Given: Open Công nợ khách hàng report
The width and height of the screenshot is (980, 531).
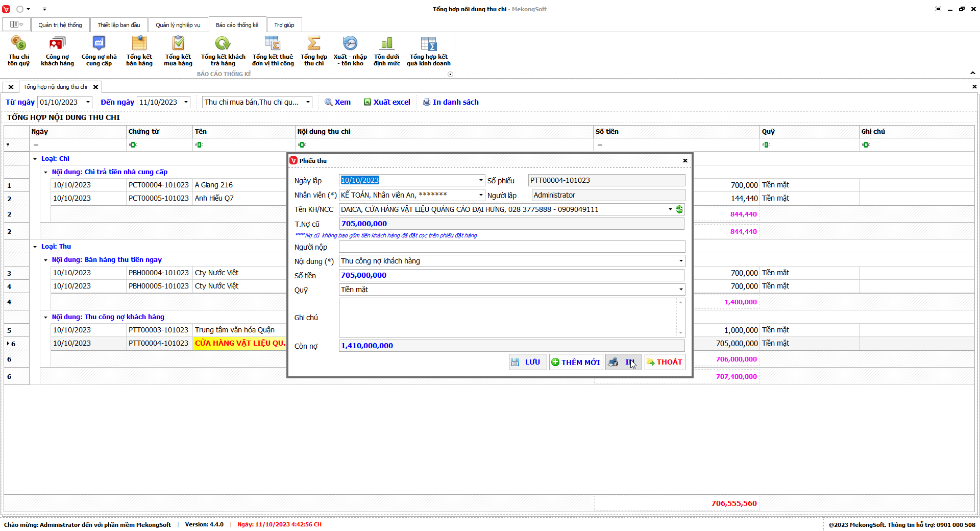Looking at the screenshot, I should point(57,51).
